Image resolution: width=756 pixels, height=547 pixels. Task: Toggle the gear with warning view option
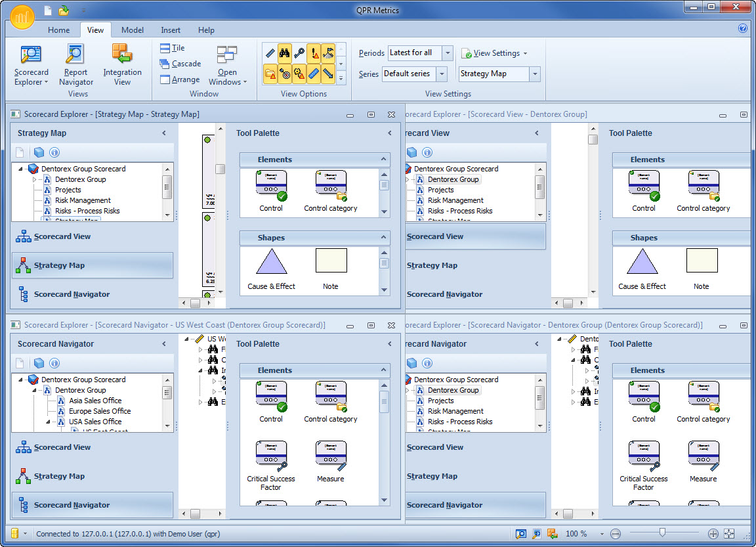299,74
